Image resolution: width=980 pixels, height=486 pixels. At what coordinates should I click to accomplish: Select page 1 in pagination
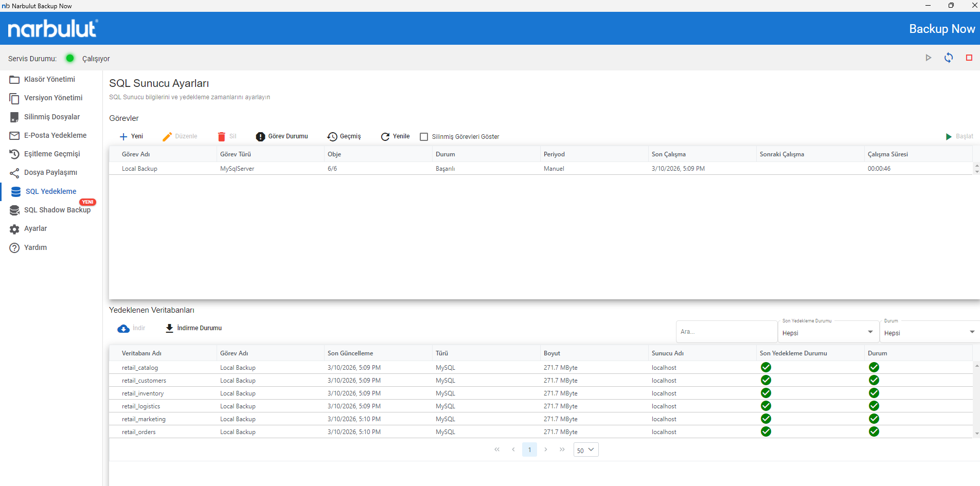[x=529, y=450]
